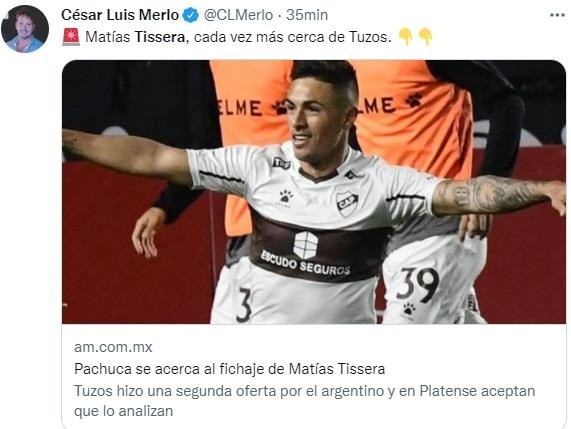Screen dimensions: 571x429
Task: Click the tweet text cada vez más cerca
Action: point(259,37)
